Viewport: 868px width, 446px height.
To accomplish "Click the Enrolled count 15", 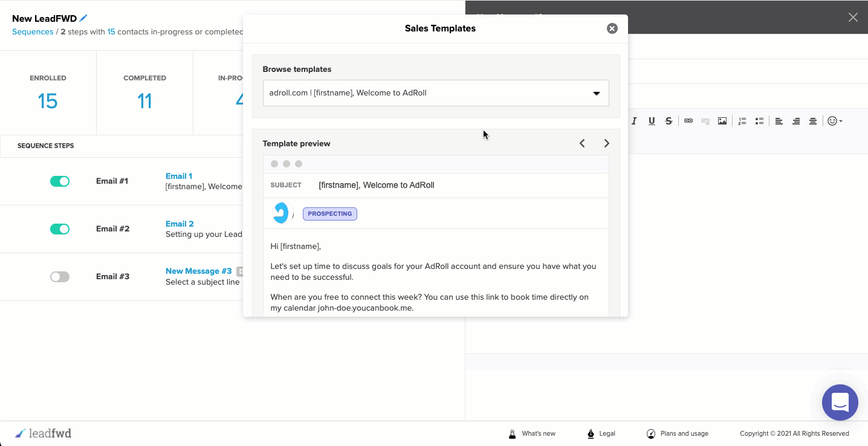I will [48, 101].
